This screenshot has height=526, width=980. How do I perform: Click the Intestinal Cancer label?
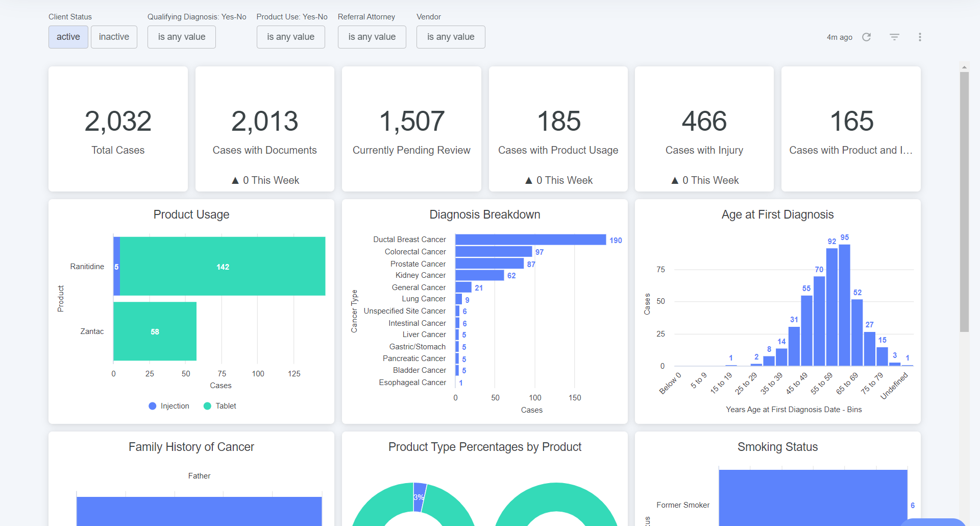[x=418, y=323]
